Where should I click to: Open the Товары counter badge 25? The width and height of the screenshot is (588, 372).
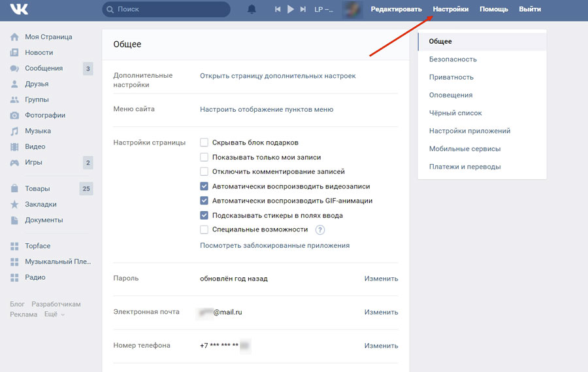tap(86, 188)
